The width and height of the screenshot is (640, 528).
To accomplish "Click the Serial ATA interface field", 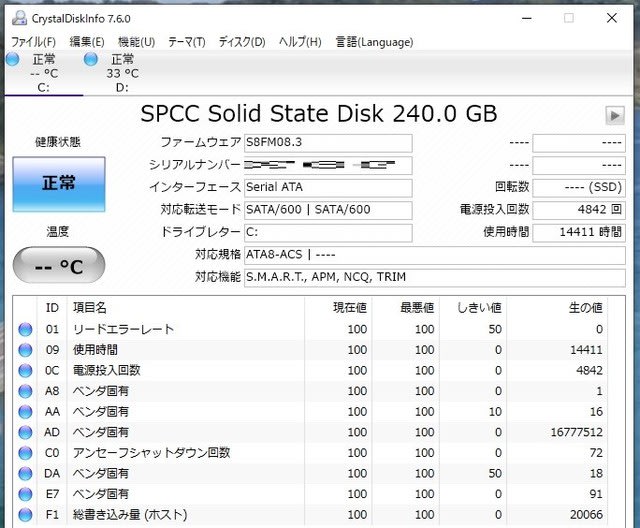I will click(x=328, y=188).
